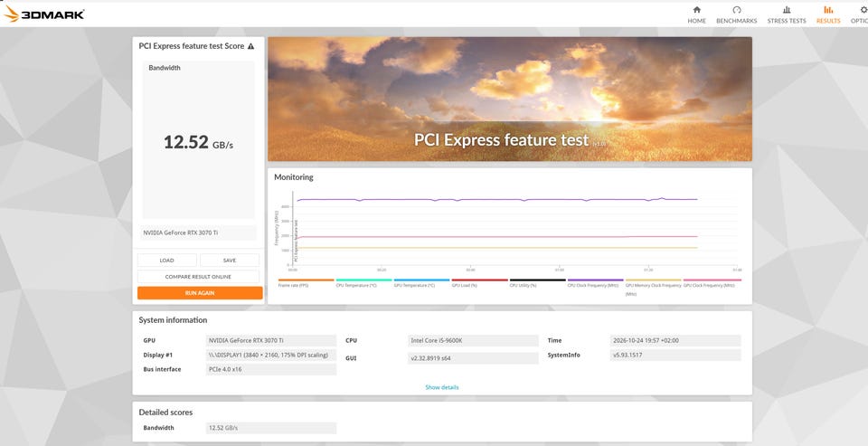Screen dimensions: 868x446
Task: Click the Time value 2026-10-24 19:57
Action: click(x=675, y=341)
